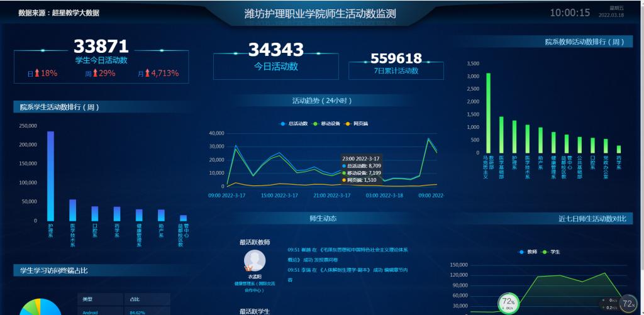644x315 pixels.
Task: Click the red up arrow beside 29%
Action: coord(96,73)
